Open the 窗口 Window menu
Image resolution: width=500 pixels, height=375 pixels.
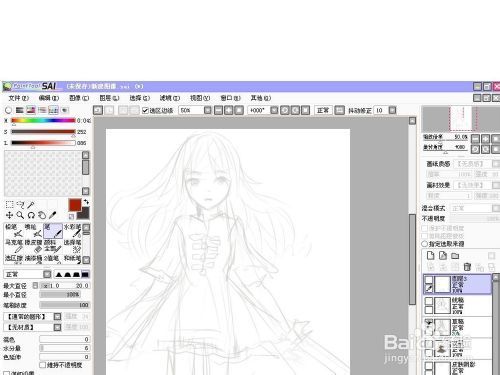tap(230, 98)
